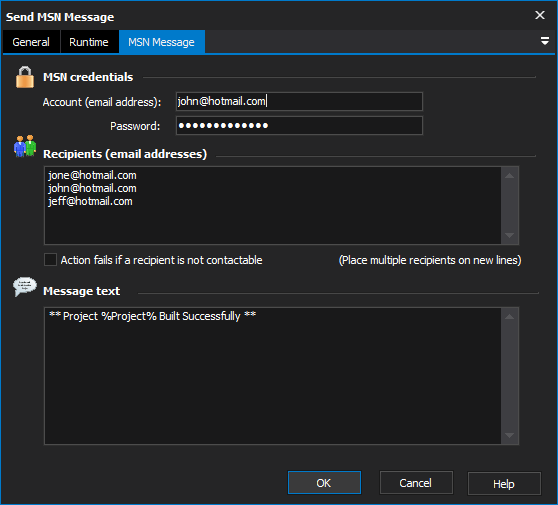Open Help for this action
558x505 pixels.
pyautogui.click(x=504, y=484)
